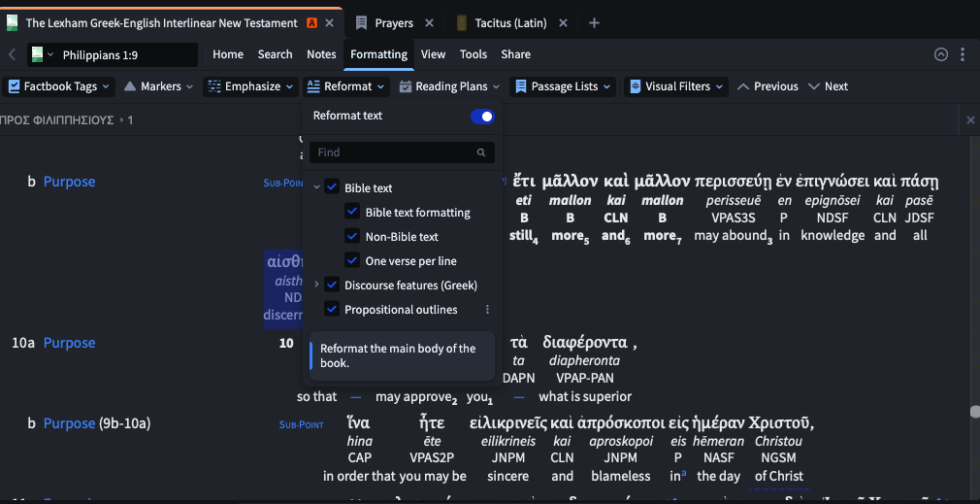Uncheck Bible text checkbox
Image resolution: width=980 pixels, height=504 pixels.
332,187
